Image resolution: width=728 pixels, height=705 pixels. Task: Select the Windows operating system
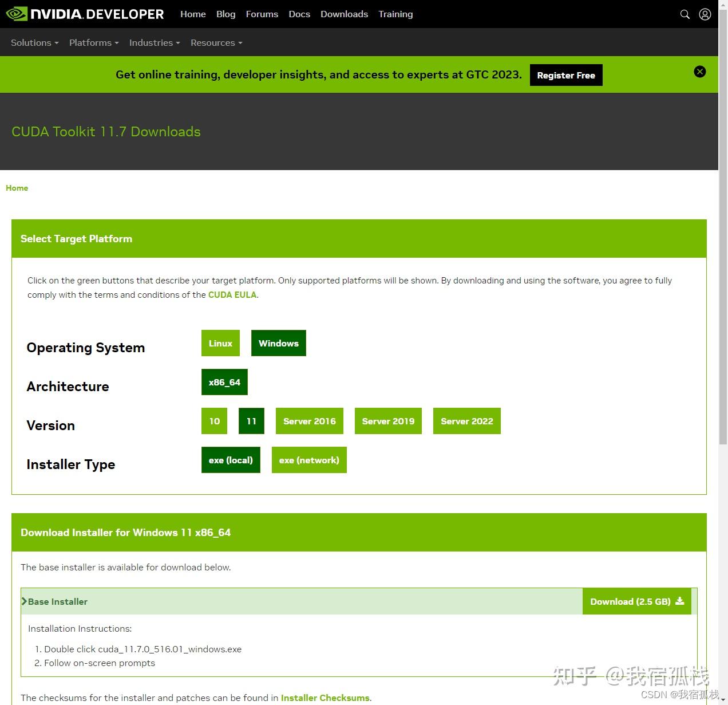point(279,343)
